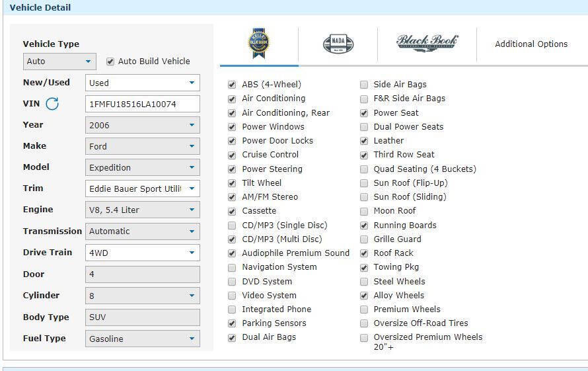Screen dimensions: 588x371
Task: Switch to the NADA logo tab
Action: [x=338, y=44]
